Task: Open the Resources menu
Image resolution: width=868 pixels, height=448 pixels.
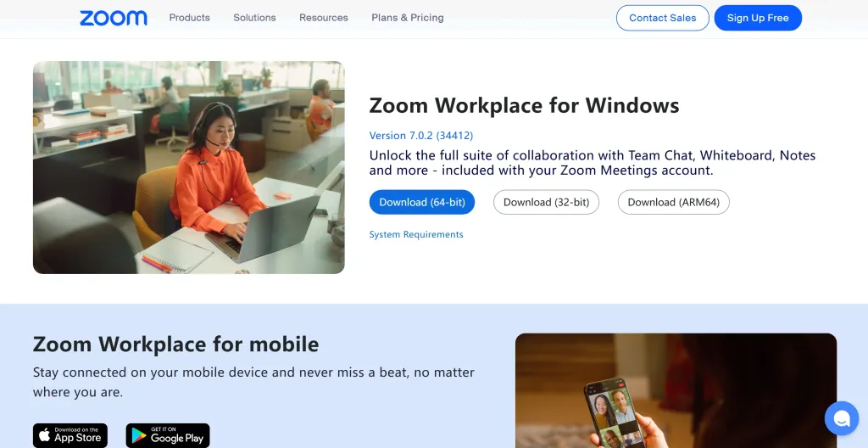Action: (x=324, y=18)
